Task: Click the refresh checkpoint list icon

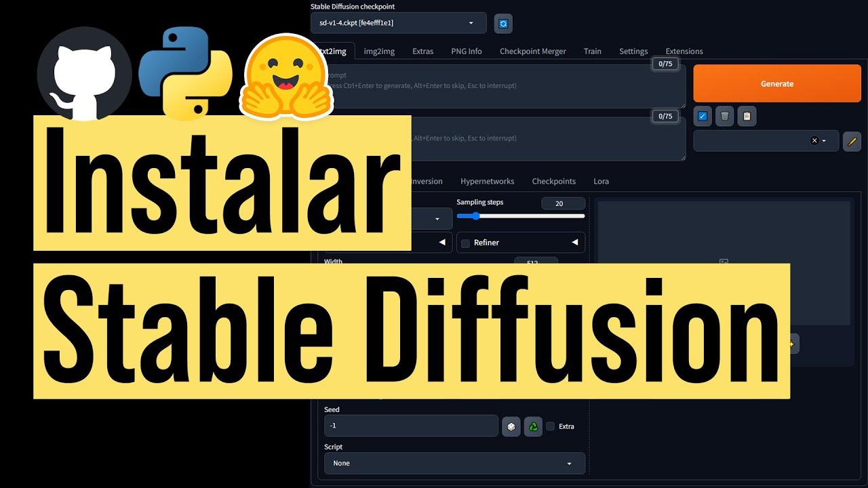Action: pyautogui.click(x=502, y=23)
